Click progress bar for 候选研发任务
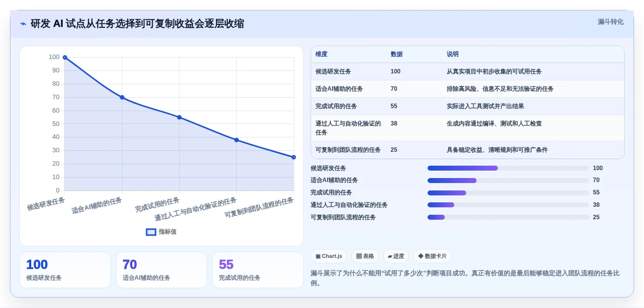 (508, 168)
